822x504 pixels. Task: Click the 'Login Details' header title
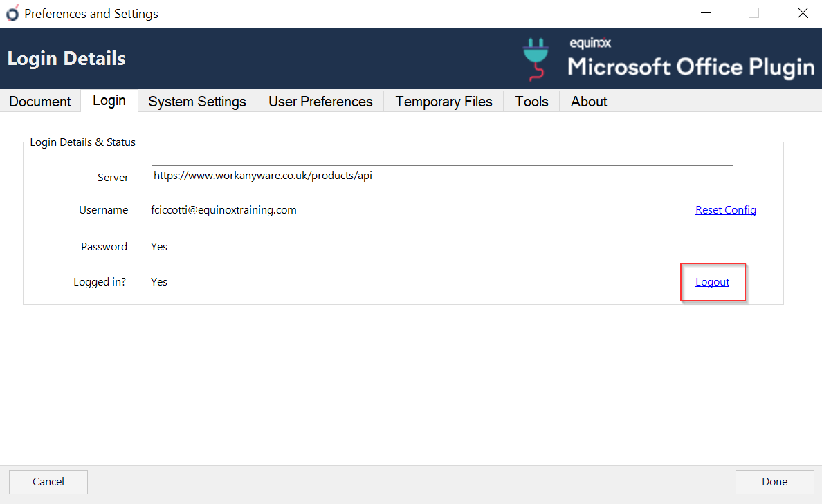pyautogui.click(x=66, y=59)
